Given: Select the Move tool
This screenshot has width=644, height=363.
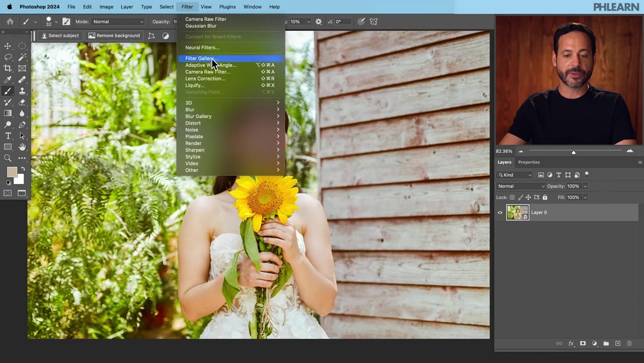Looking at the screenshot, I should click(x=8, y=46).
